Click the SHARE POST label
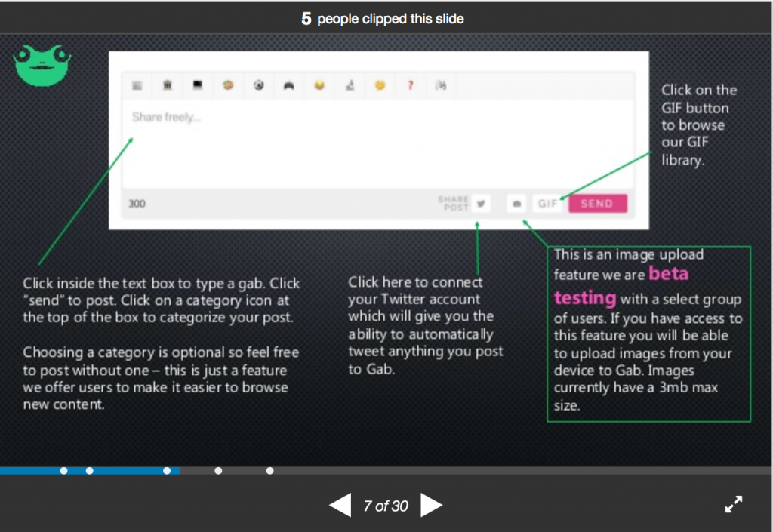 click(453, 204)
